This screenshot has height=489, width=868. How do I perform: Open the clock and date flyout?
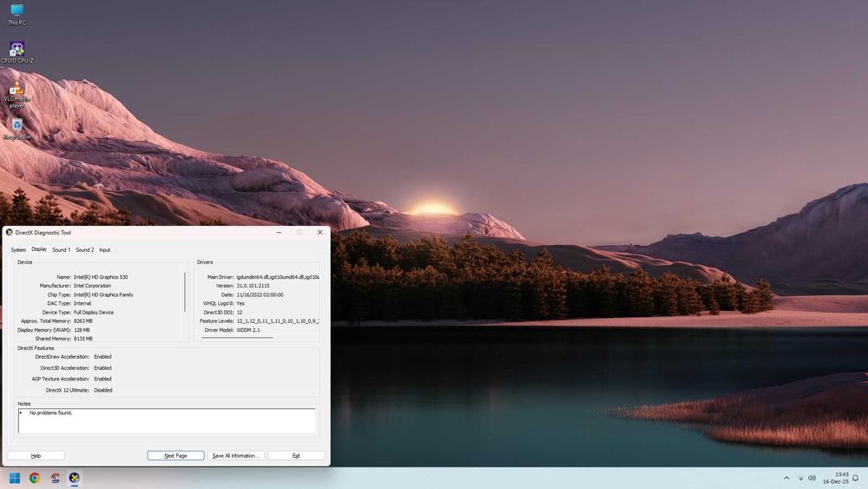click(835, 478)
